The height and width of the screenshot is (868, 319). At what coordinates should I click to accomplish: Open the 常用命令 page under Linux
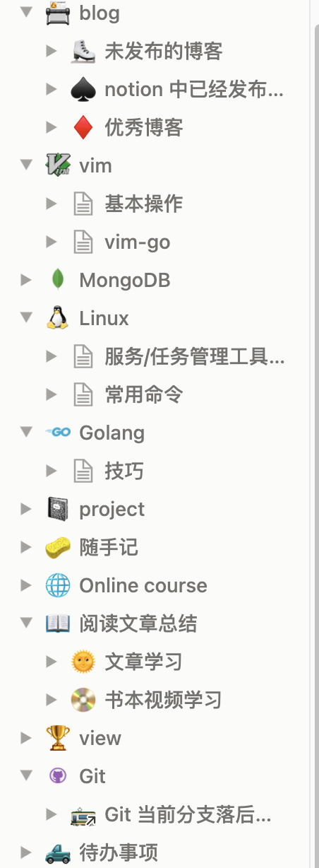click(x=144, y=394)
